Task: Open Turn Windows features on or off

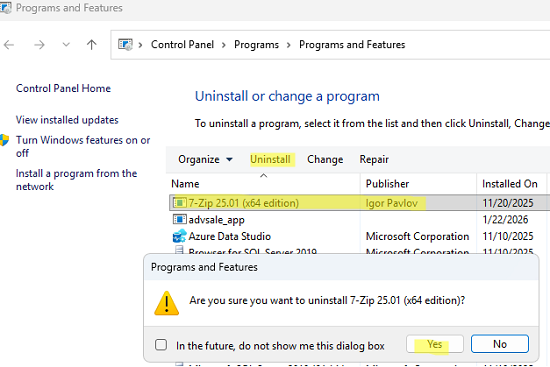Action: click(x=83, y=146)
